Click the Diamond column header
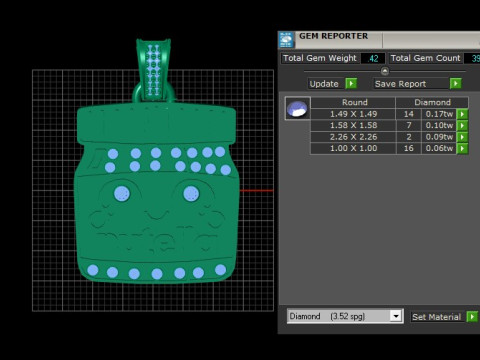Viewport: 480px width, 360px height. tap(432, 102)
